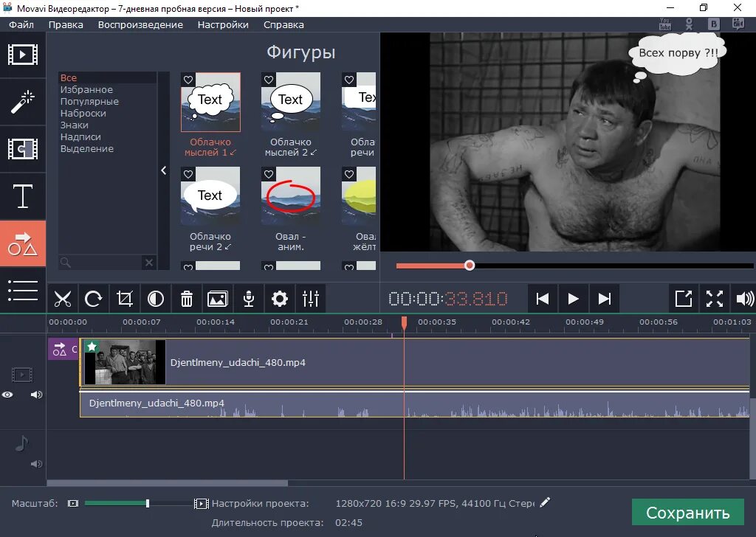This screenshot has width=756, height=537.
Task: Select the red Овал - аним. thumbnail
Action: pos(291,196)
